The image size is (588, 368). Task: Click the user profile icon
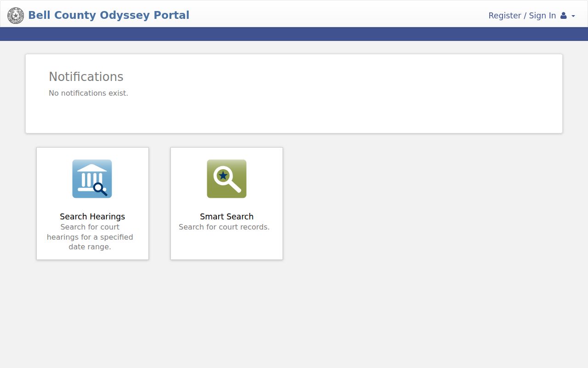564,16
